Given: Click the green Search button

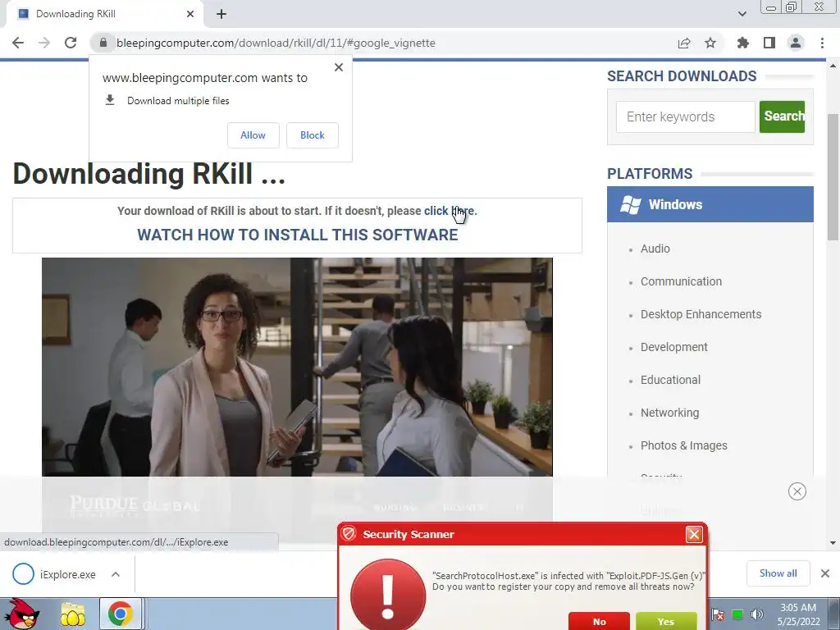Looking at the screenshot, I should (x=782, y=116).
